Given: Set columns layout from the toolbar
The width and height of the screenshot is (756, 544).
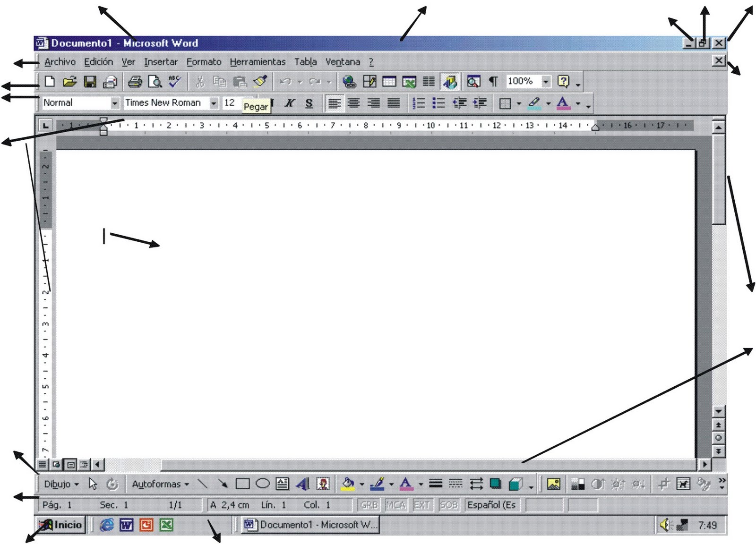Looking at the screenshot, I should 429,82.
